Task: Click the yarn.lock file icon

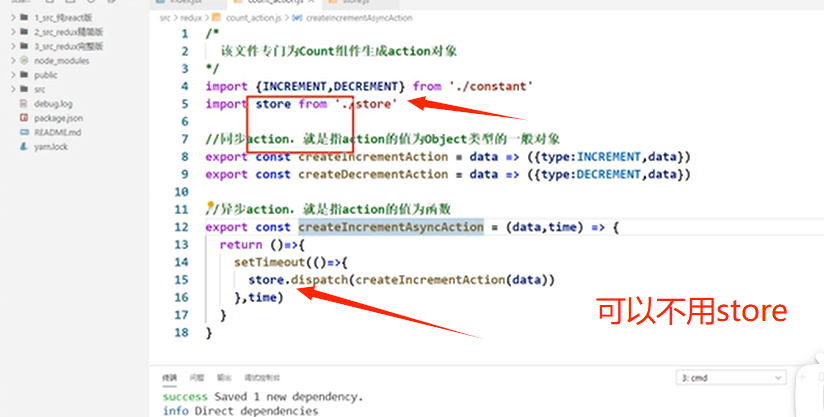Action: (x=24, y=147)
